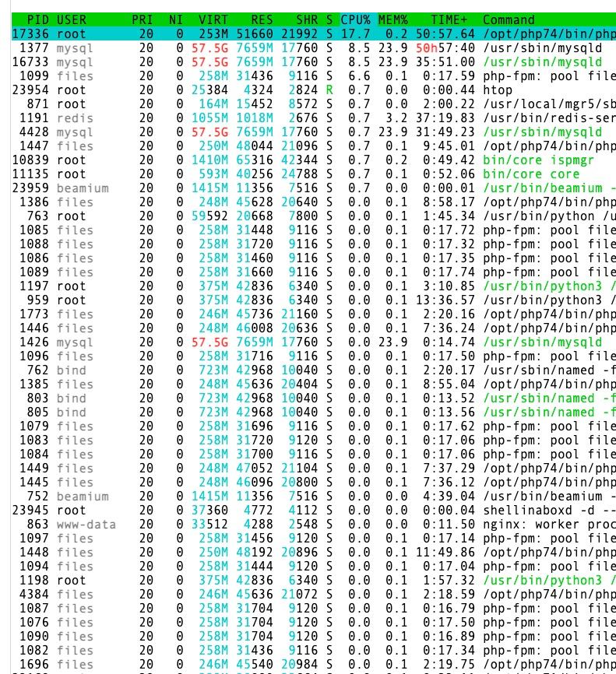Sort by the RES column header
The image size is (616, 674).
(x=262, y=19)
